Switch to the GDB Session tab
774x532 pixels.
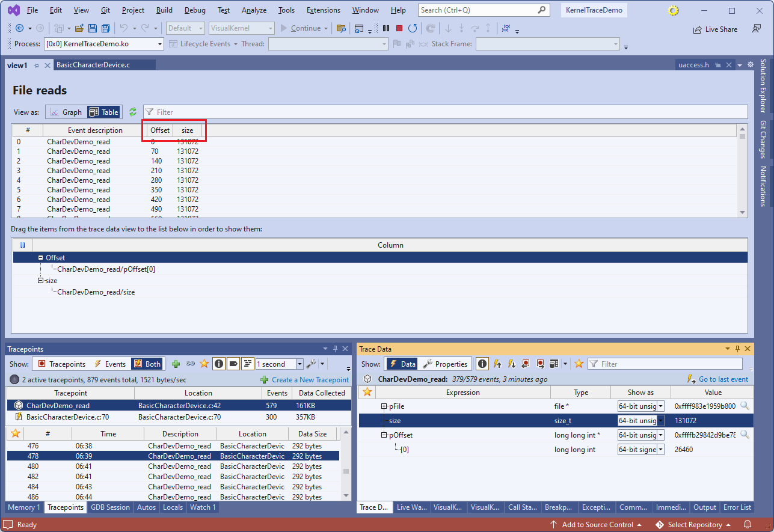pyautogui.click(x=110, y=507)
